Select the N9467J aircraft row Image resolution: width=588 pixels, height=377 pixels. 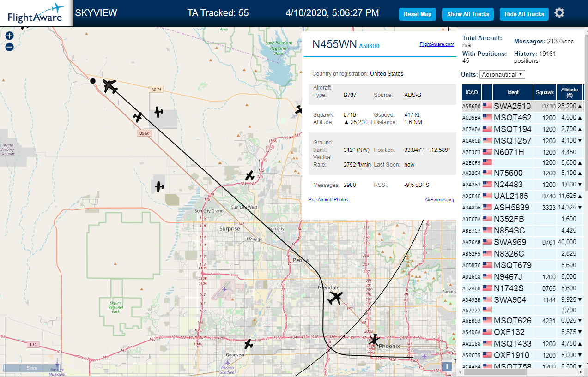coord(522,277)
